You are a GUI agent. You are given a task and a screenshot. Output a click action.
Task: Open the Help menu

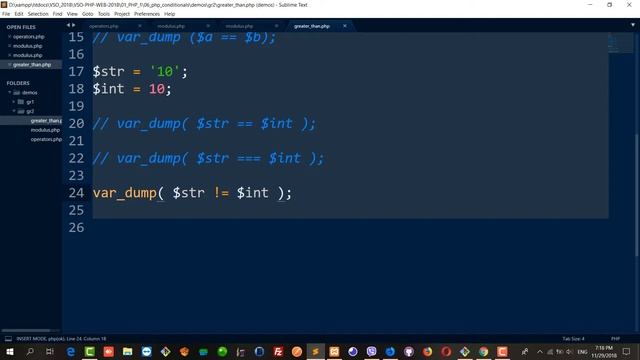(169, 14)
